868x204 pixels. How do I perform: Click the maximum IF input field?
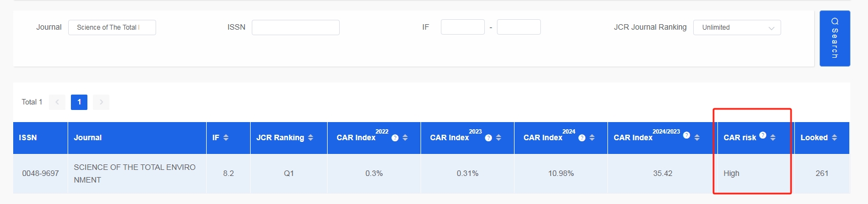[x=519, y=27]
